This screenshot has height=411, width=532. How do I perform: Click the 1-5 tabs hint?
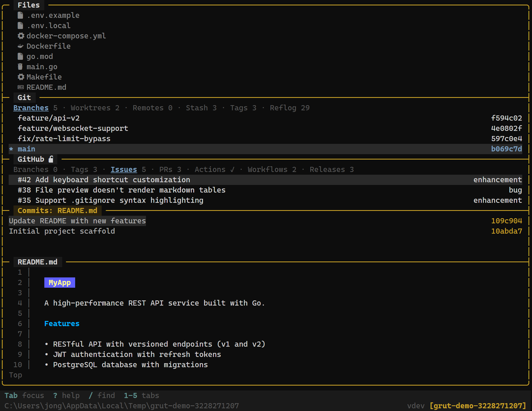(x=141, y=396)
